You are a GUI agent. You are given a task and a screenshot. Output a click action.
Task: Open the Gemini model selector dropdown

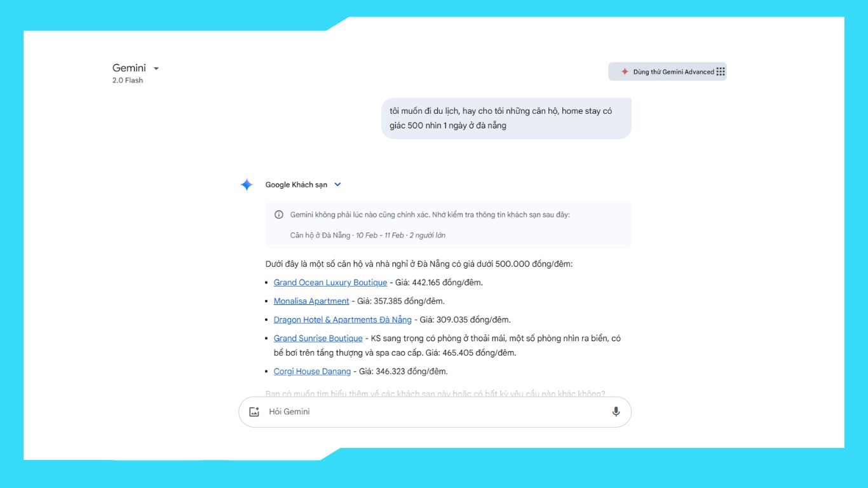pos(135,68)
